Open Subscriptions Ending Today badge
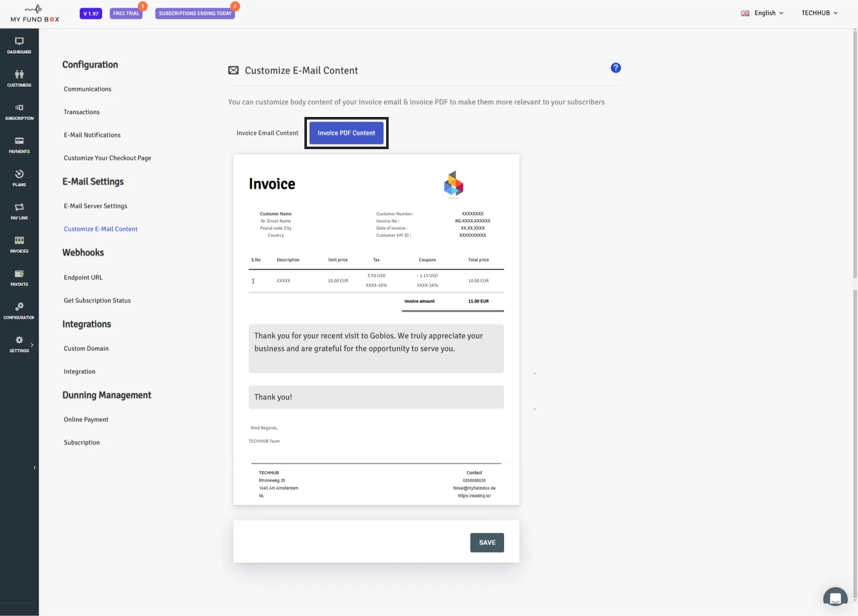 tap(195, 13)
